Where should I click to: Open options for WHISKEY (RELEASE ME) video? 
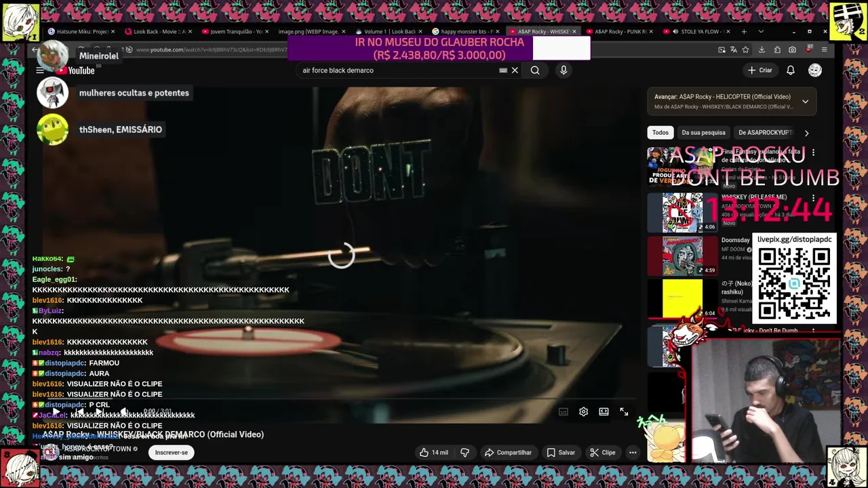tap(813, 198)
